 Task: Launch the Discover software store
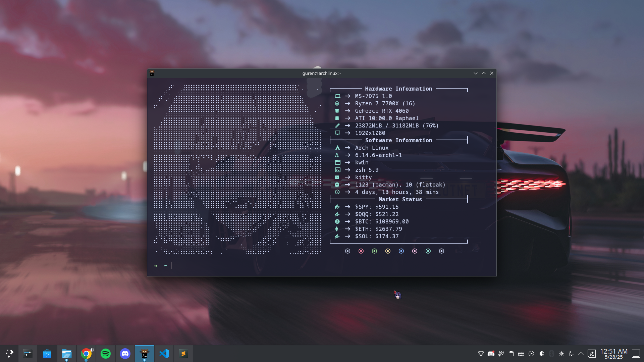[x=47, y=353]
